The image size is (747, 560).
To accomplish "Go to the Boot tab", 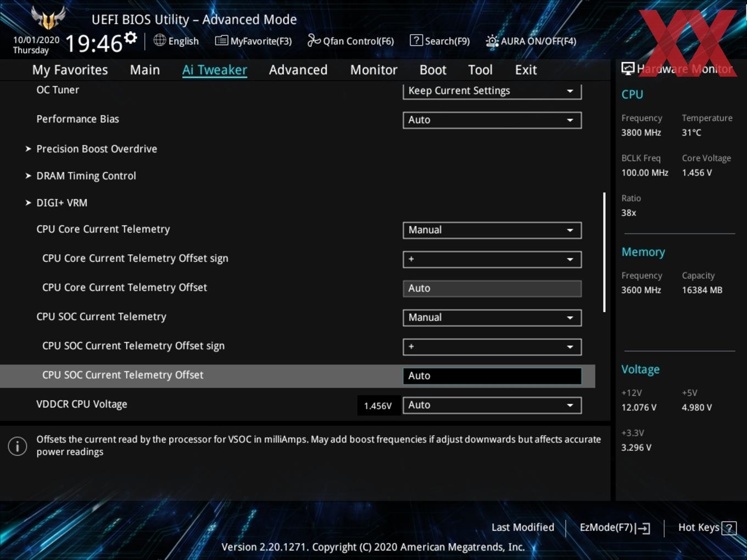I will tap(433, 70).
